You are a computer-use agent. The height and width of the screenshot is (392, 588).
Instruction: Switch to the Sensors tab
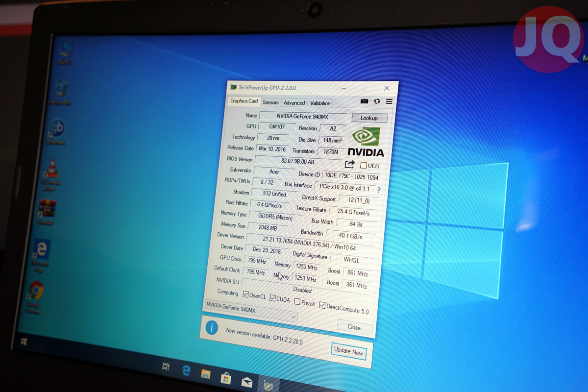(270, 102)
